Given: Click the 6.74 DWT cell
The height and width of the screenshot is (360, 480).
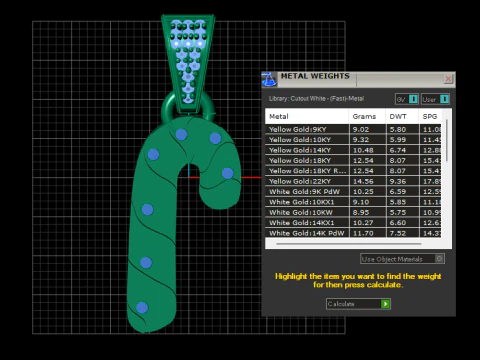Looking at the screenshot, I should coord(402,150).
